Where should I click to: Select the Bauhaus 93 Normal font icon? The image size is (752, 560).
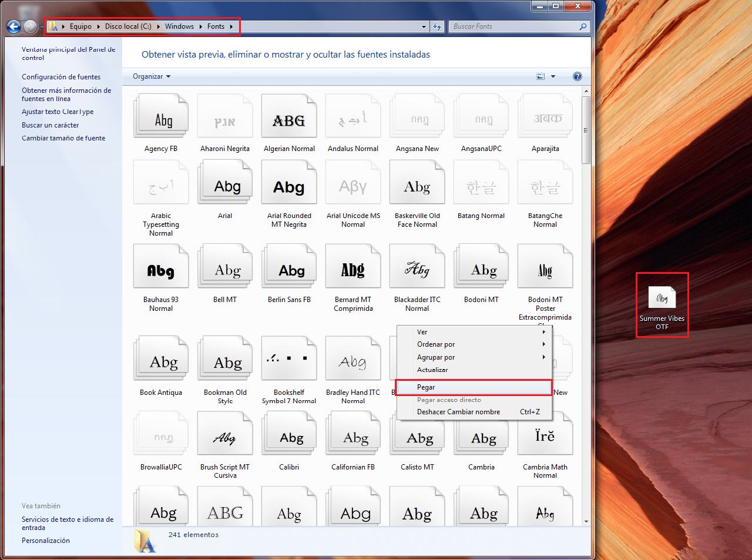161,266
